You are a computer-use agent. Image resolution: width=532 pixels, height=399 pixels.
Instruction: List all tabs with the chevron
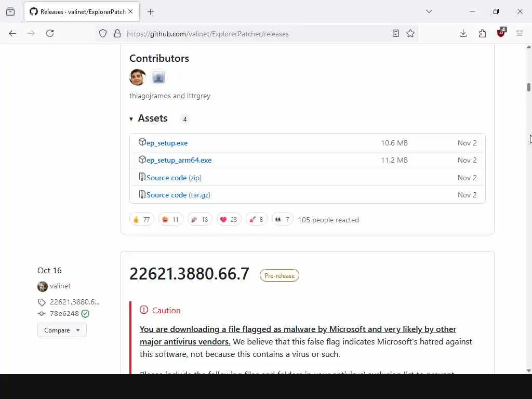tap(429, 11)
